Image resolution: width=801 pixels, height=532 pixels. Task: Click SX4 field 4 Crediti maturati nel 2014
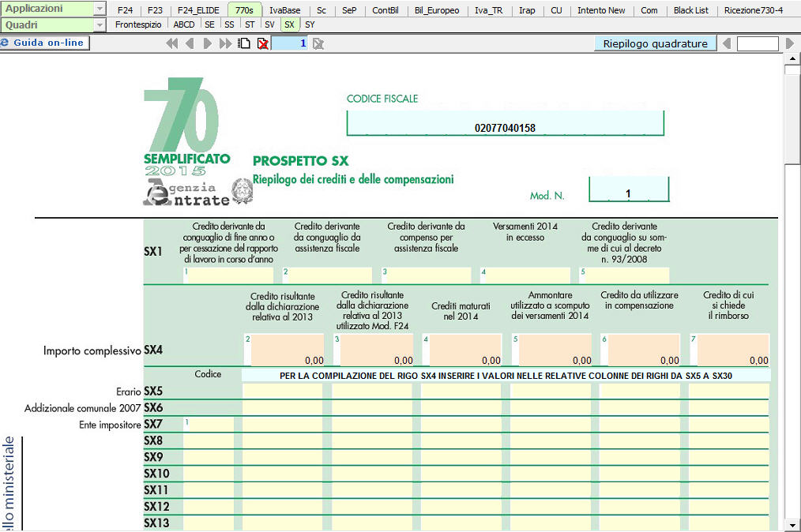(x=462, y=350)
